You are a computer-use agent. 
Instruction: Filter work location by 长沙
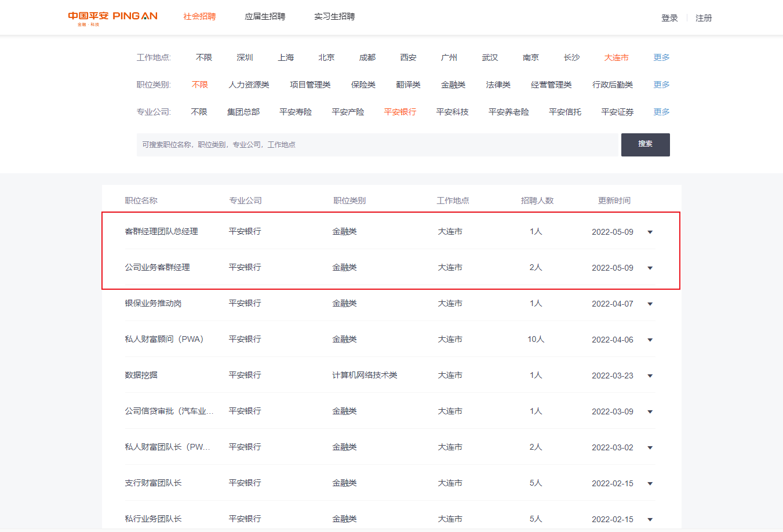(x=571, y=57)
